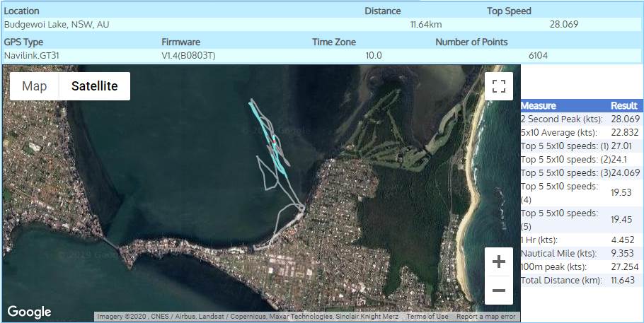The width and height of the screenshot is (644, 323).
Task: Zoom out of the map
Action: pyautogui.click(x=498, y=290)
